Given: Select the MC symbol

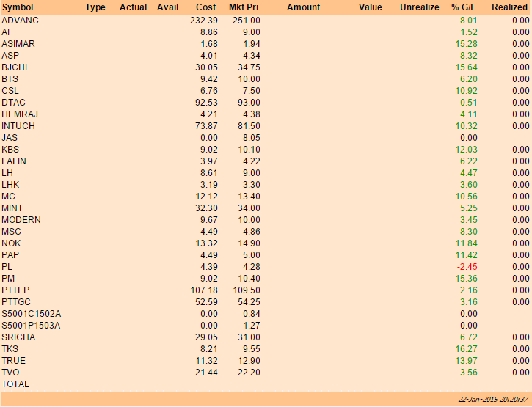Looking at the screenshot, I should 8,197.
